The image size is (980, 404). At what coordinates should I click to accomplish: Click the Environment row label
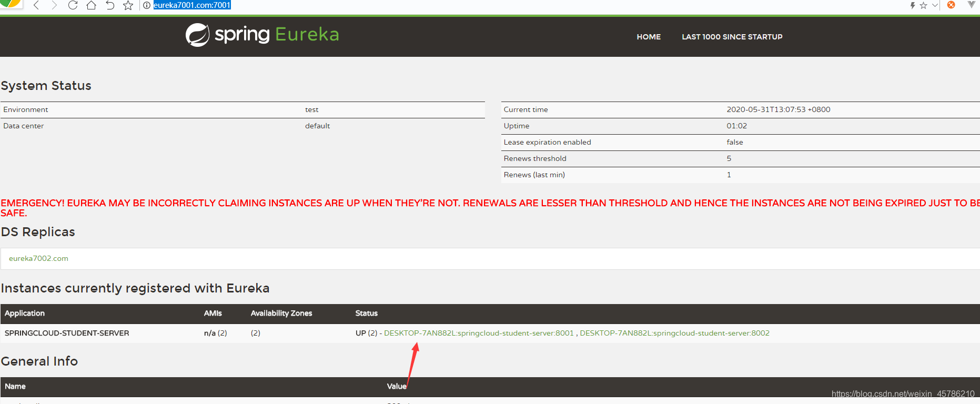(x=26, y=109)
